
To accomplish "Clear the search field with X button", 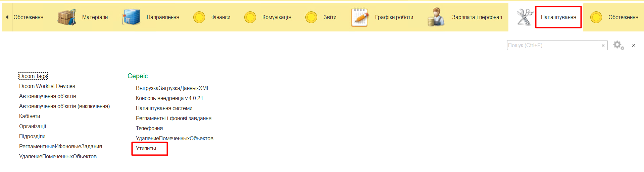I will pyautogui.click(x=603, y=45).
